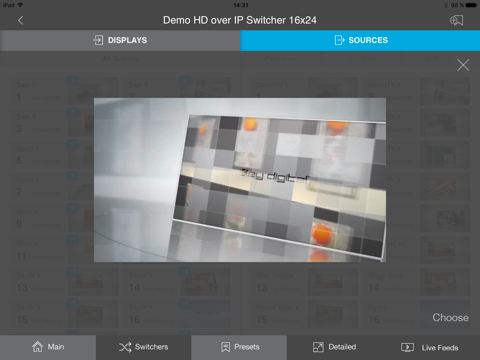
Task: Switch to the DISPLAYS tab
Action: click(120, 40)
